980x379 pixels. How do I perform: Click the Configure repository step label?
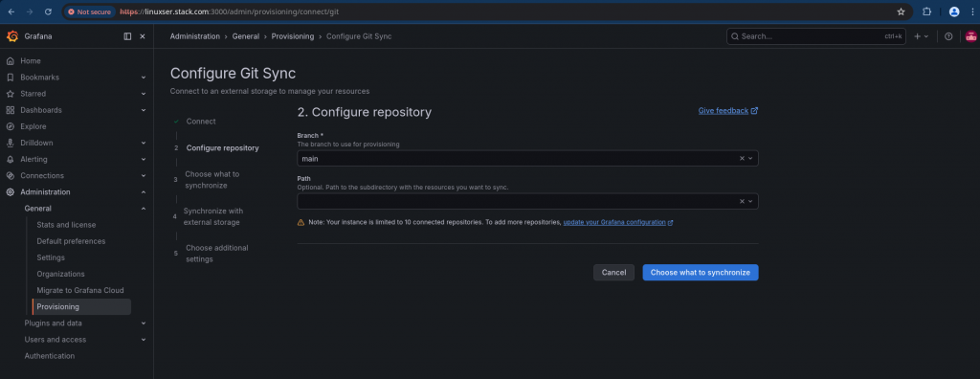point(222,148)
